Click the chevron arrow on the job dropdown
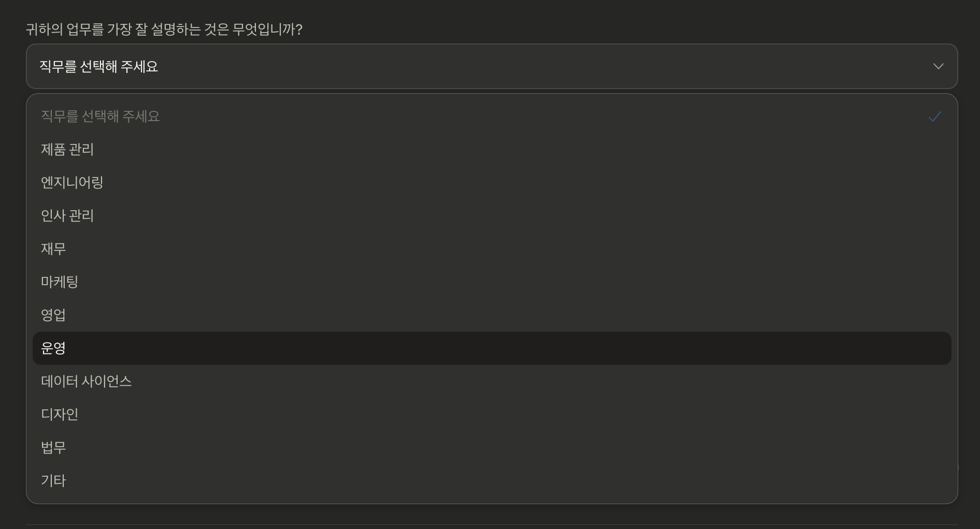 coord(938,66)
